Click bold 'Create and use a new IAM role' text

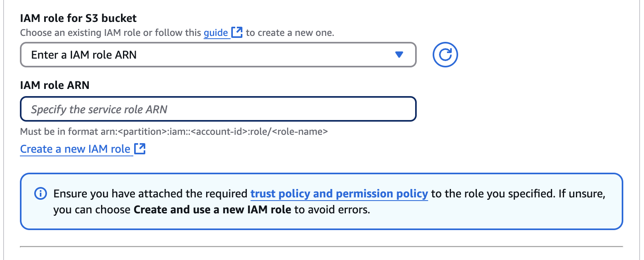pos(213,210)
